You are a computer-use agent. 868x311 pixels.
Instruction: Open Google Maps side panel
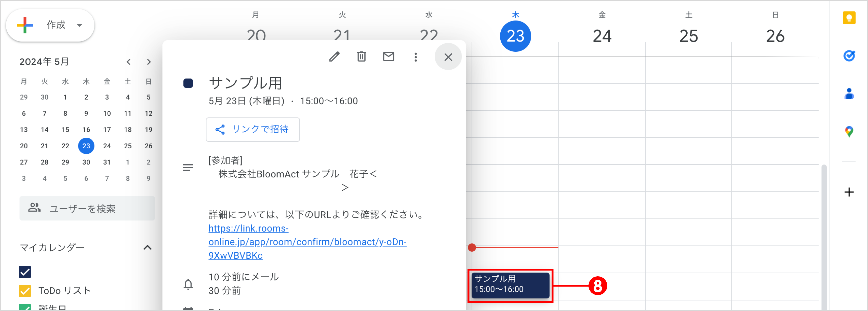[849, 131]
